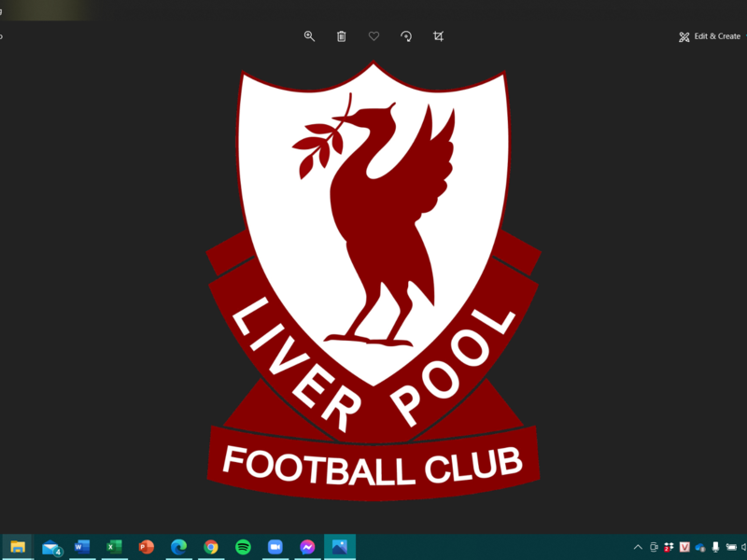Check the battery status tray icon

(731, 547)
